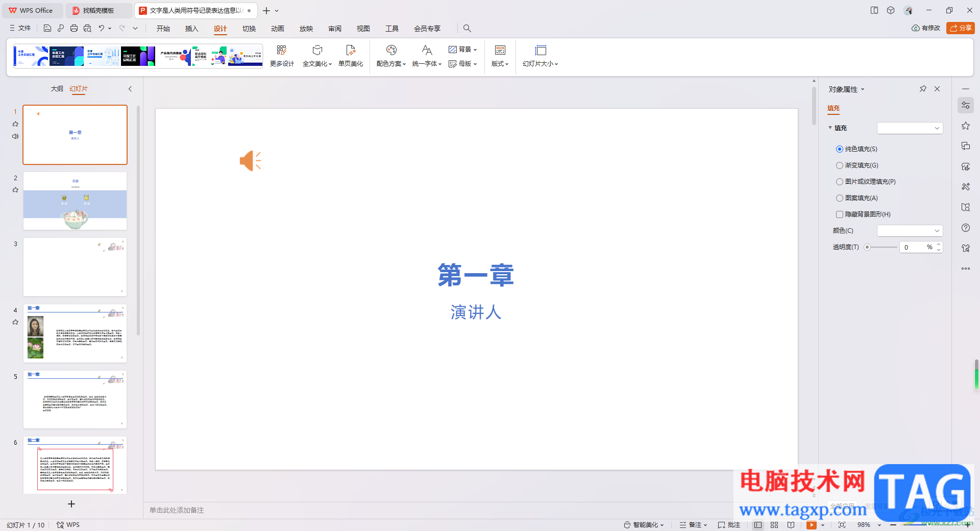Open the 颜色 color dropdown
Image resolution: width=980 pixels, height=531 pixels.
click(910, 231)
